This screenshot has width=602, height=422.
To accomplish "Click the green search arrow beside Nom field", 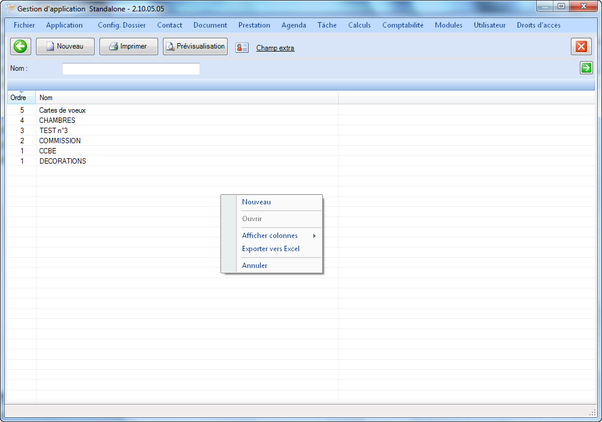I will [586, 68].
